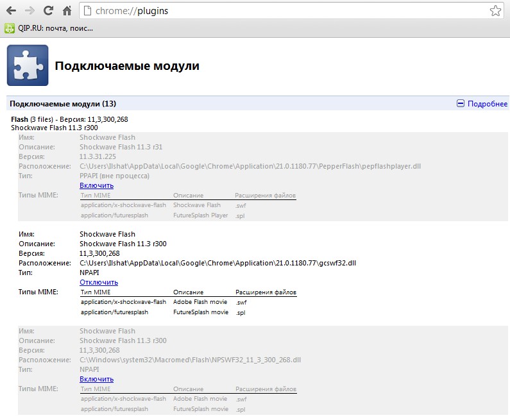Click the Подробнее details link

(x=487, y=104)
